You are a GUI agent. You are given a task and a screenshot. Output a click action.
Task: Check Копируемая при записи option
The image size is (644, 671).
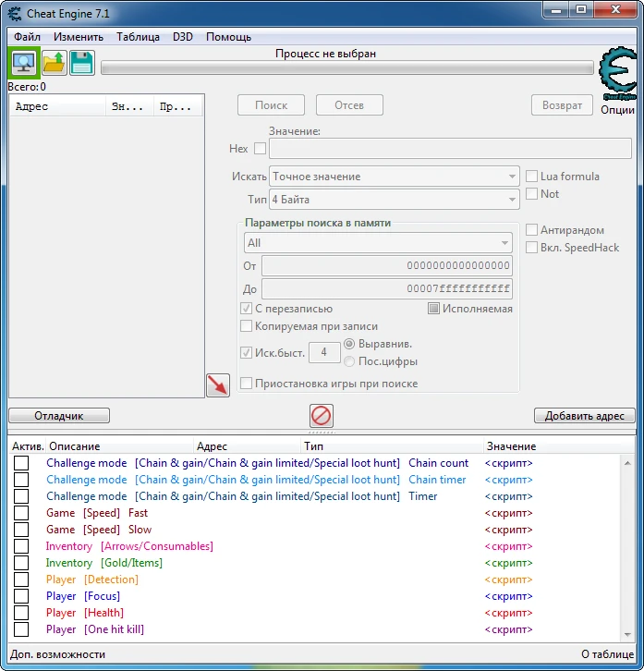coord(246,325)
